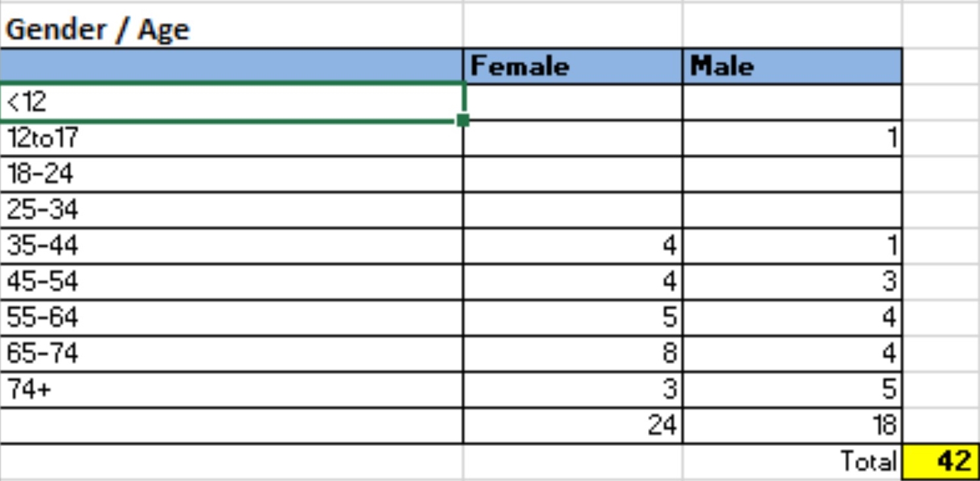Select the Female column sum showing 24
The image size is (980, 481).
pos(573,425)
